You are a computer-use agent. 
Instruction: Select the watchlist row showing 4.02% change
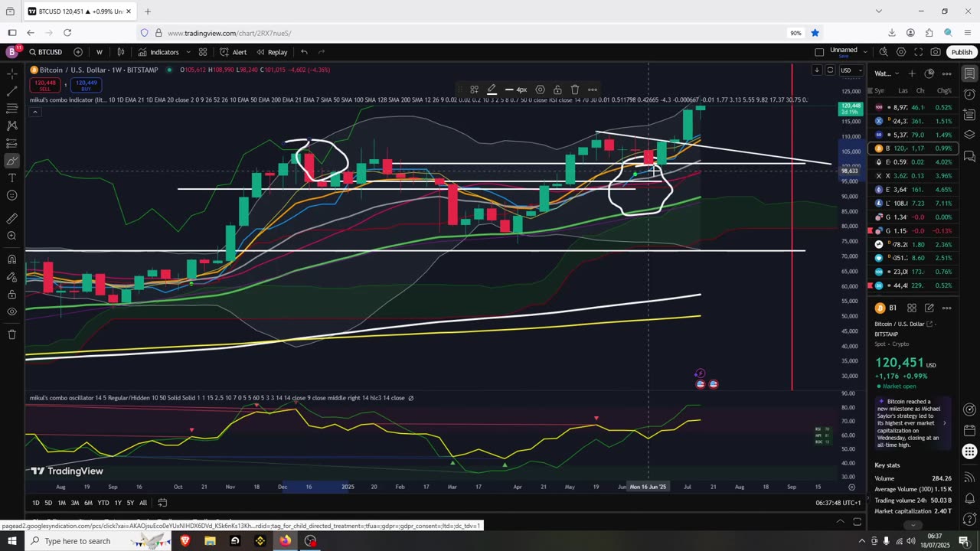pos(913,162)
